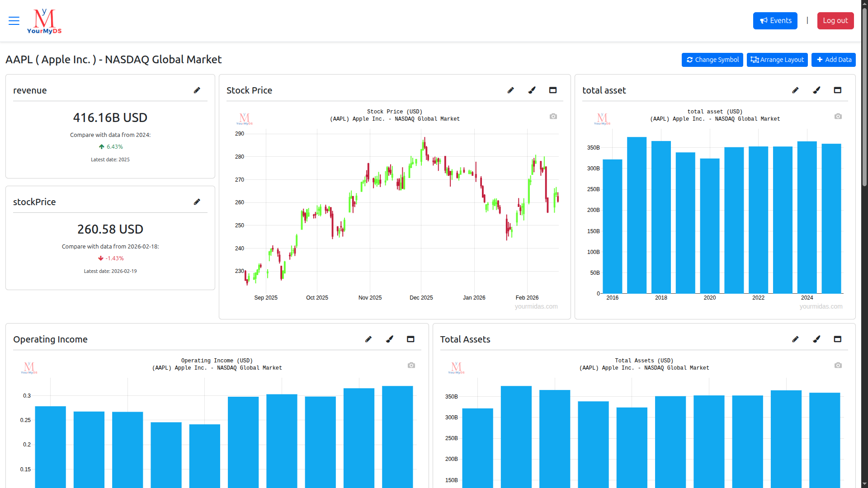
Task: Click the yourmidas.com watermark under Stock Price
Action: (536, 306)
